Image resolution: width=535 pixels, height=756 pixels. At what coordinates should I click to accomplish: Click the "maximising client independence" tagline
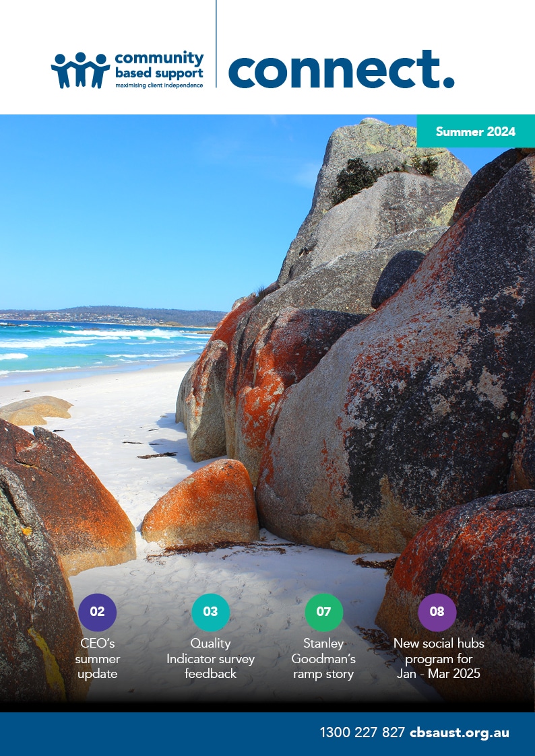158,85
